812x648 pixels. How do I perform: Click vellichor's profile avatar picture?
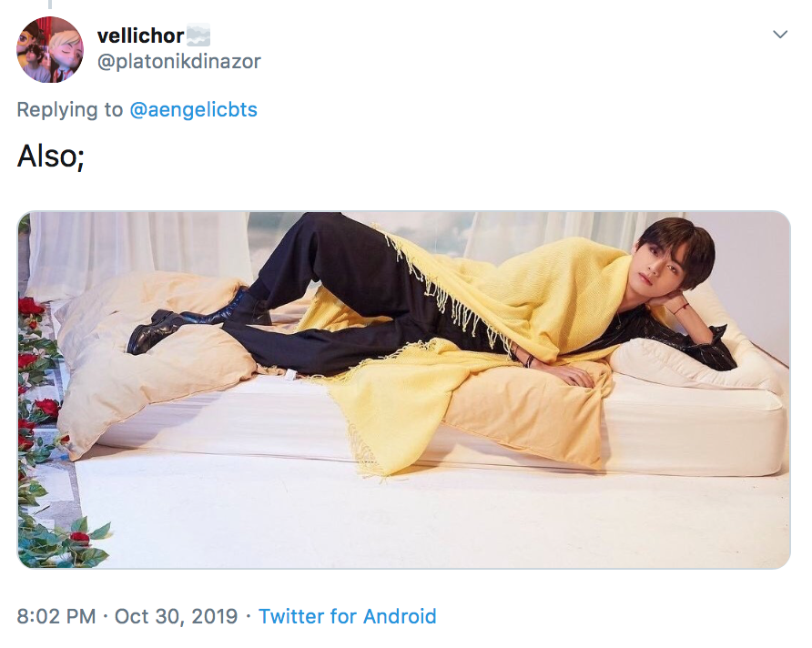click(x=50, y=49)
